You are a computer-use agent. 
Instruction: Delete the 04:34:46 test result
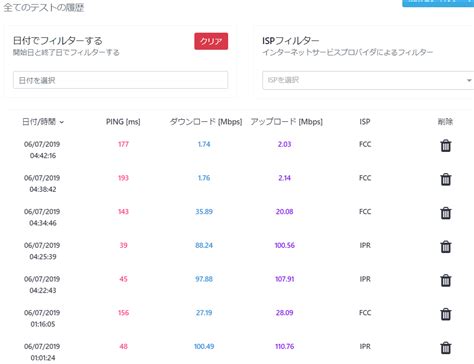(446, 213)
